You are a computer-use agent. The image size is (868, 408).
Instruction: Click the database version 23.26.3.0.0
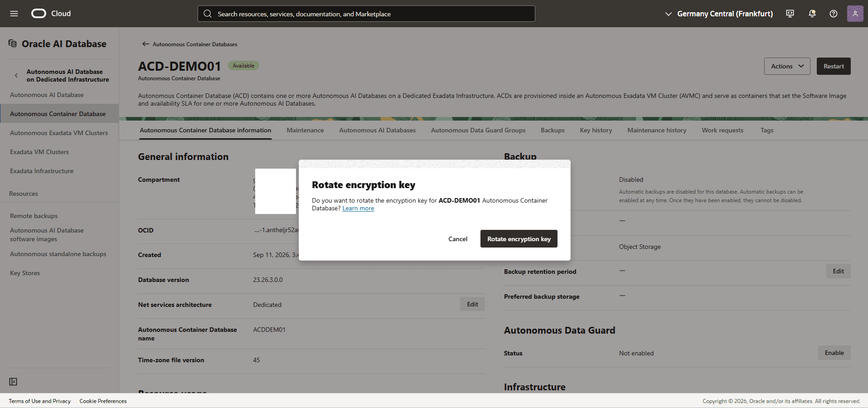pyautogui.click(x=268, y=280)
